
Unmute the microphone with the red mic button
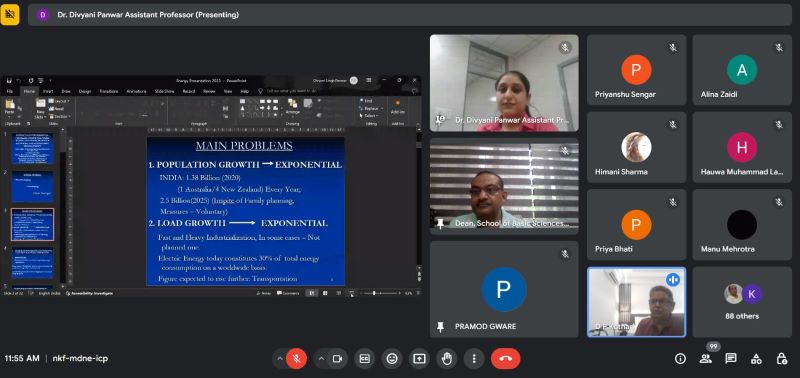pos(296,359)
